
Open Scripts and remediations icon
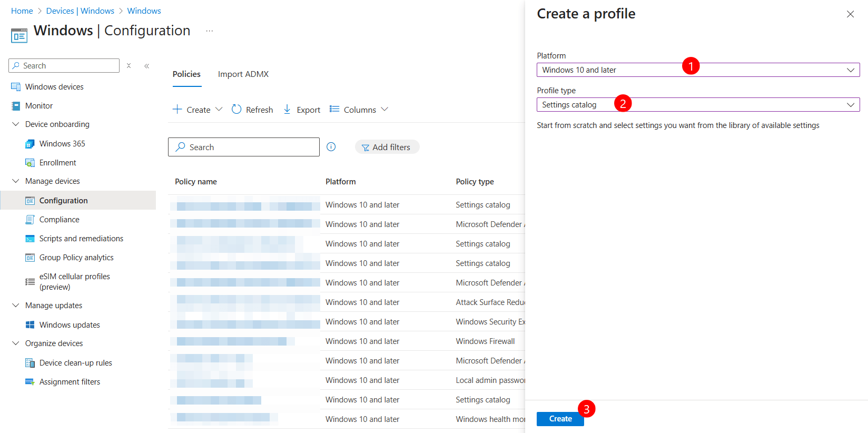30,239
